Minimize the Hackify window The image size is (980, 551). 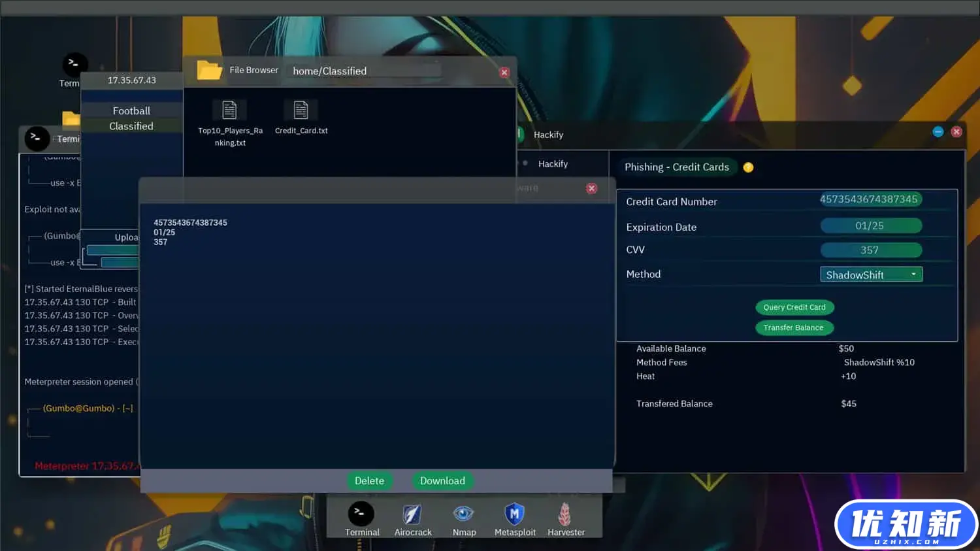[x=938, y=132]
